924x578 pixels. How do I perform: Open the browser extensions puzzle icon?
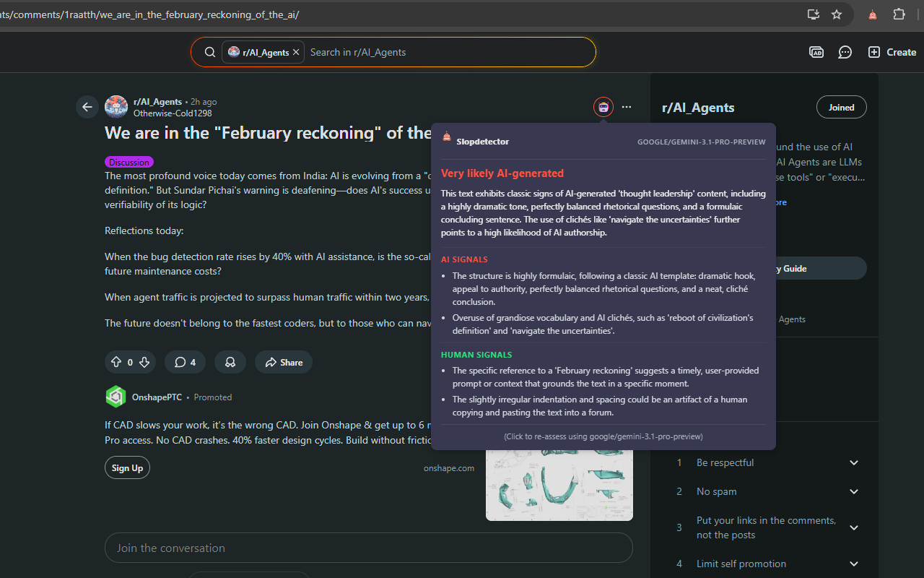(899, 14)
